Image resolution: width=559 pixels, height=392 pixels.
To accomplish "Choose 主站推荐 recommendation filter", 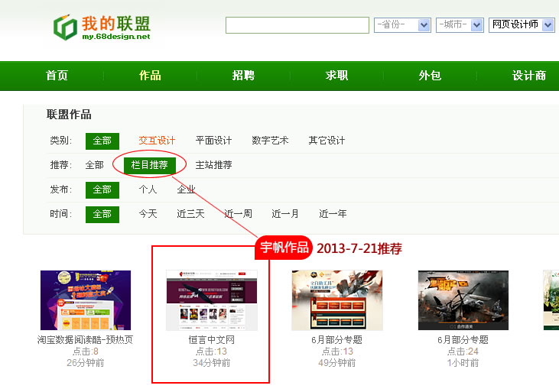I will tap(213, 165).
